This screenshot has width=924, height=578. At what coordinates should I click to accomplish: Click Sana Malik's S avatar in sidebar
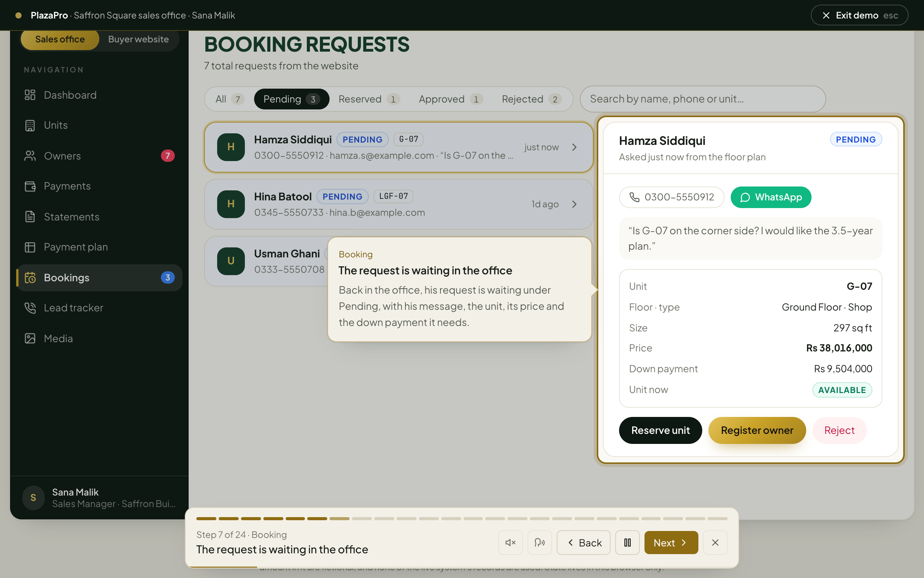(33, 497)
